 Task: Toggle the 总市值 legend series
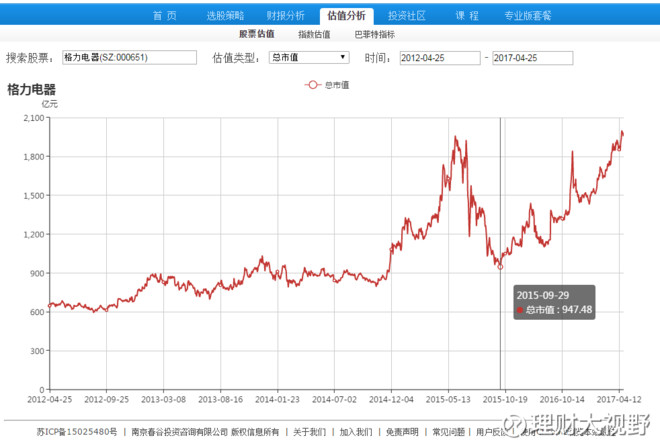click(x=327, y=85)
